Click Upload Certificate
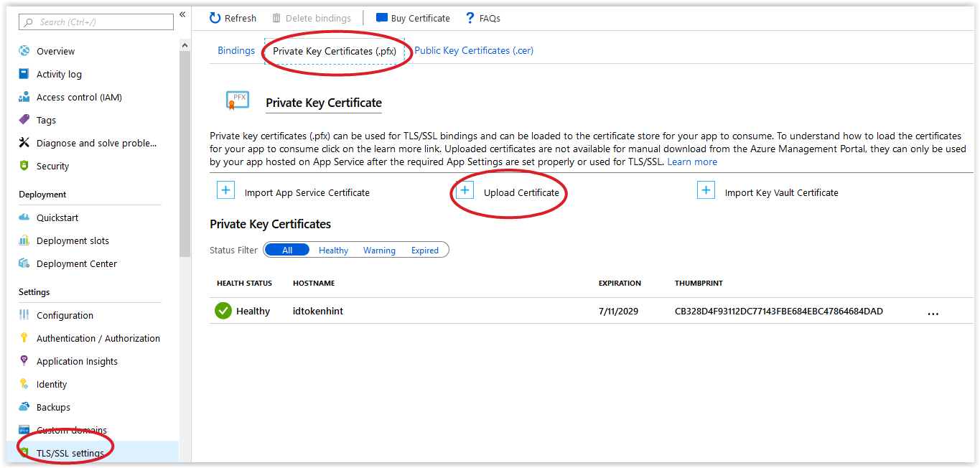 521,192
